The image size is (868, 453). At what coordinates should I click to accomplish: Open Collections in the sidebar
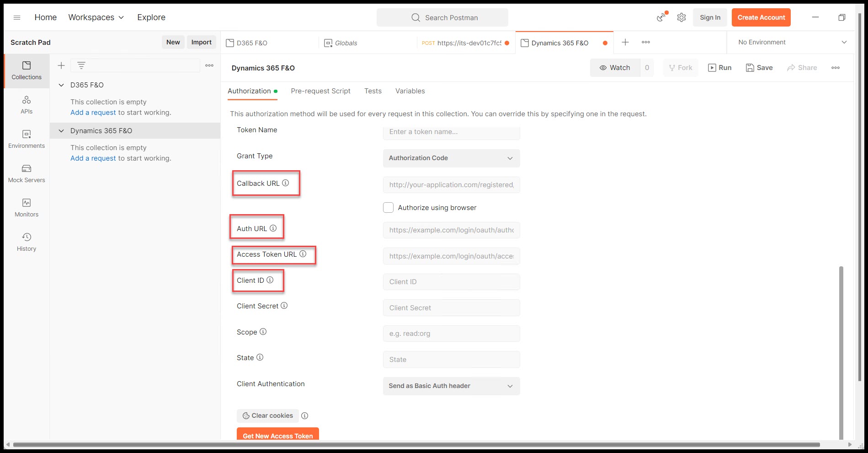(27, 71)
